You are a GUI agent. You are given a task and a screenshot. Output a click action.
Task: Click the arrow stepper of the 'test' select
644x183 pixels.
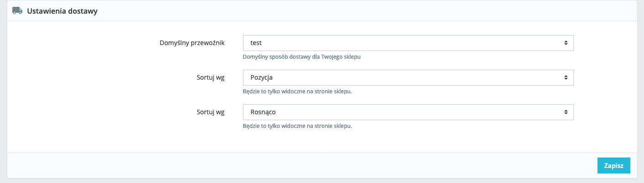tap(566, 43)
